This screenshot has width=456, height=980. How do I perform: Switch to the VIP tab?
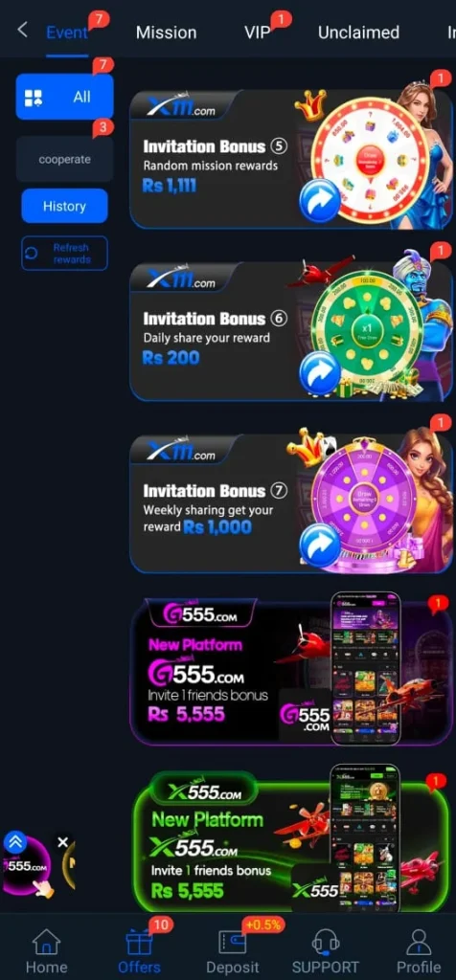coord(257,33)
